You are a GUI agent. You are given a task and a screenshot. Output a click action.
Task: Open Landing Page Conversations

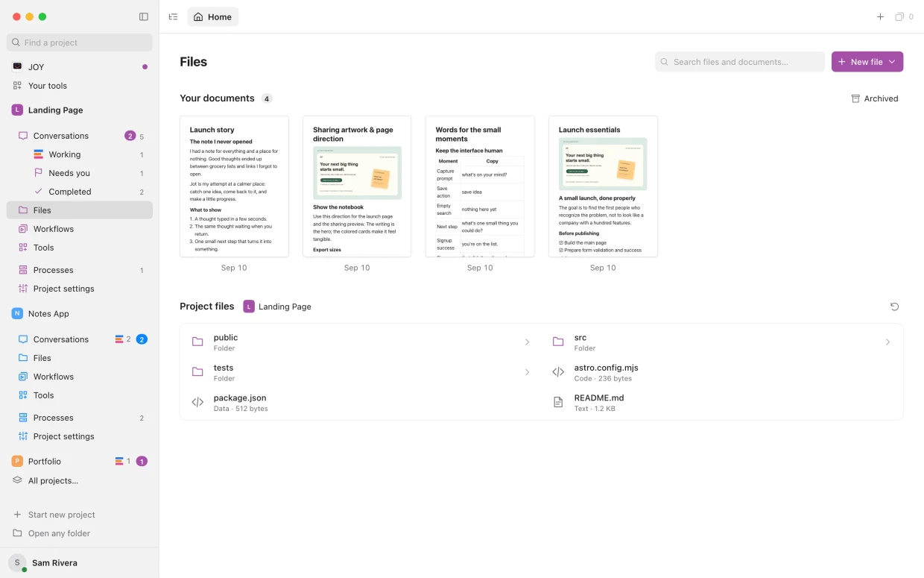click(80, 136)
